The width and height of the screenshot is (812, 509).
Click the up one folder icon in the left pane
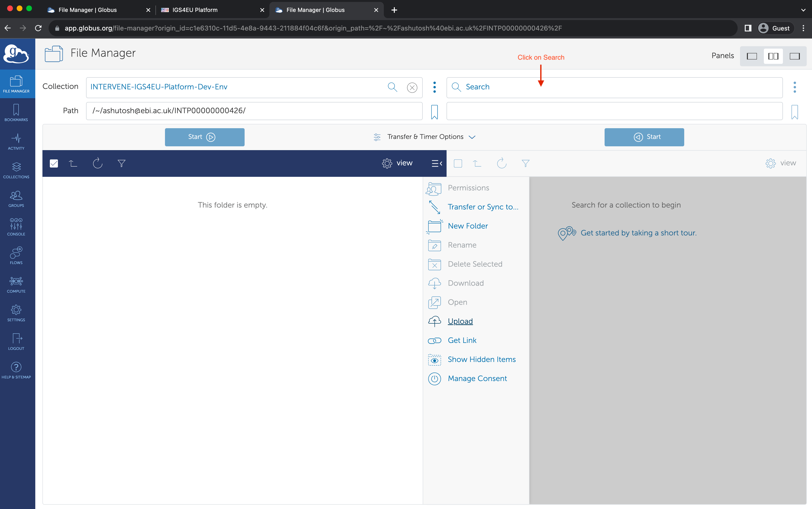[73, 163]
